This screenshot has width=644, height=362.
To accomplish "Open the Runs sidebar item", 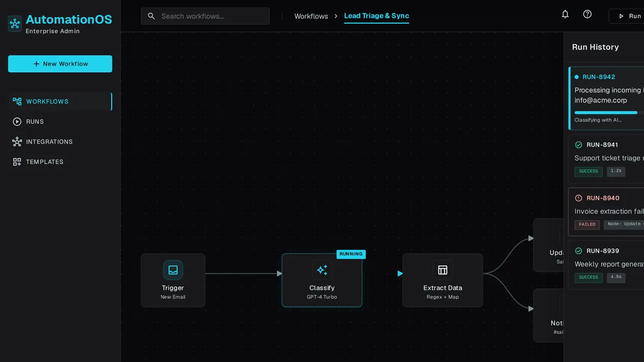I will click(x=60, y=122).
